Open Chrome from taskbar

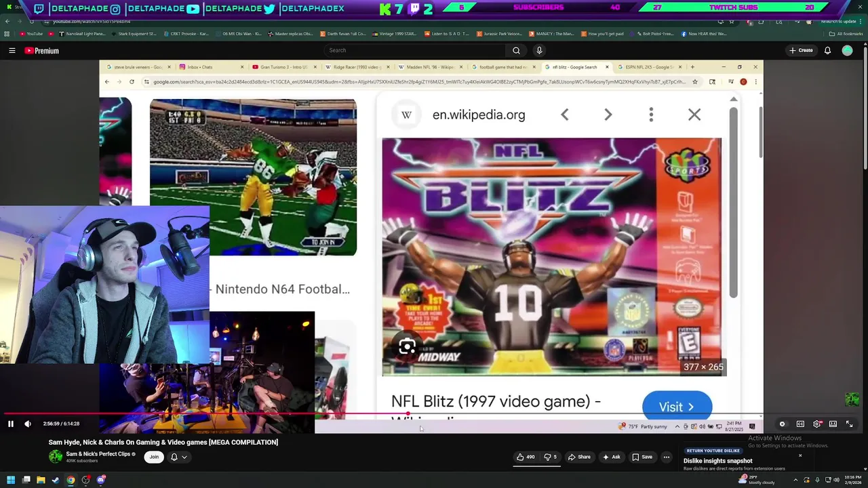click(71, 480)
